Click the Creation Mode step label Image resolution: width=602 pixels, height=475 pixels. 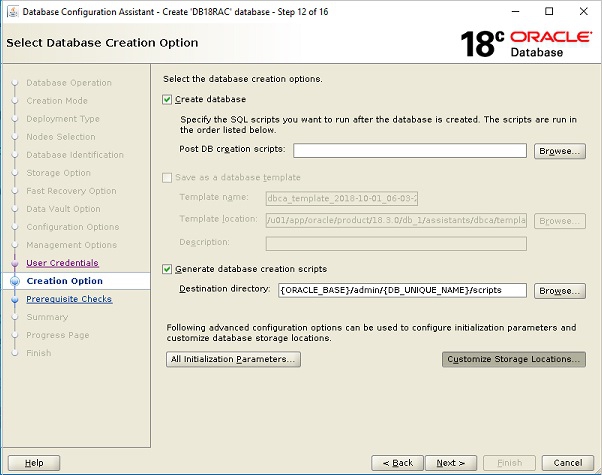pos(57,101)
